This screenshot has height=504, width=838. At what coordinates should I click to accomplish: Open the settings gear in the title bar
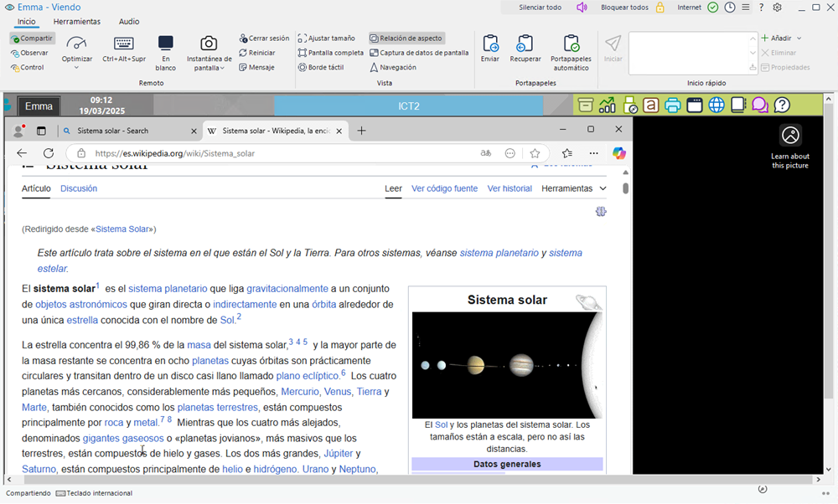click(777, 8)
